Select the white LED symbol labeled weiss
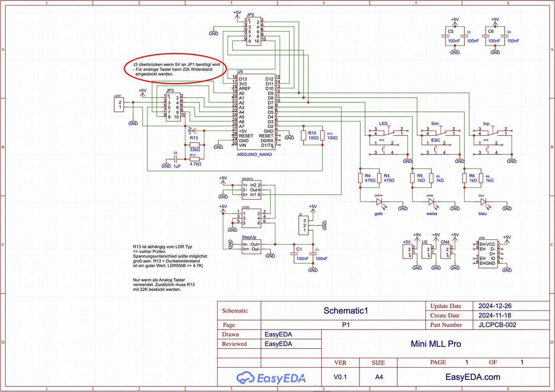 pyautogui.click(x=432, y=202)
